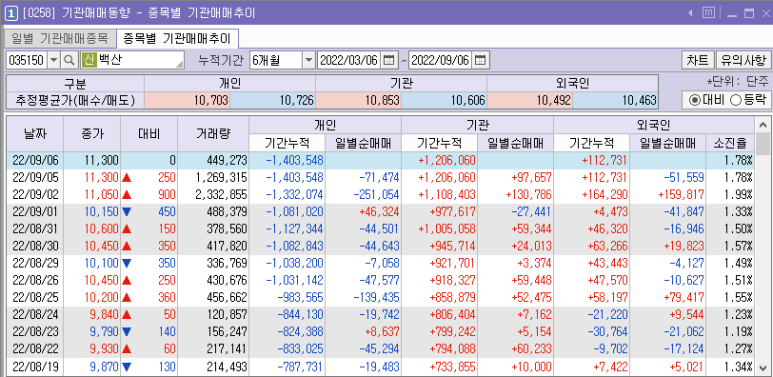Click the 2022/03/06 start date field
Screen dimensions: 773x377
349,61
